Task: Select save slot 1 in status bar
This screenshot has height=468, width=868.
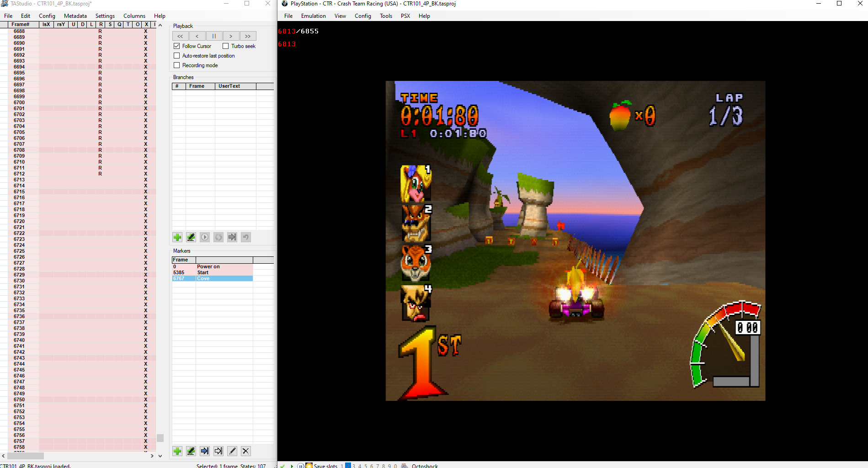Action: pos(342,466)
